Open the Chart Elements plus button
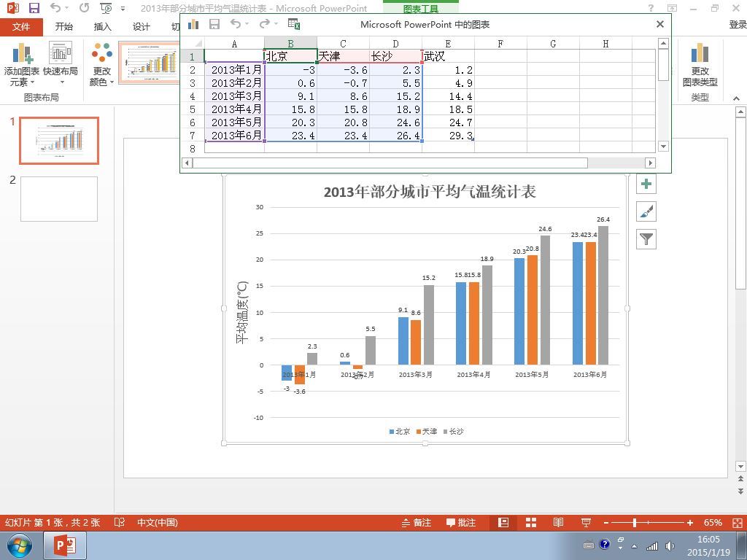Viewport: 747px width, 560px height. coord(646,184)
